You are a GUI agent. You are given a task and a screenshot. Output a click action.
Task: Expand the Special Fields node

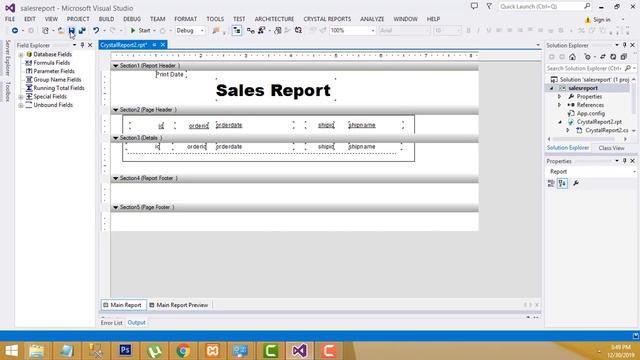(x=21, y=97)
